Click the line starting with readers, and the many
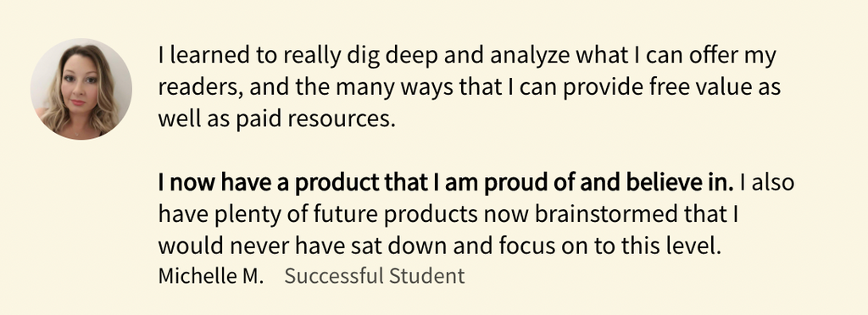Viewport: 868px width, 315px height. (470, 88)
